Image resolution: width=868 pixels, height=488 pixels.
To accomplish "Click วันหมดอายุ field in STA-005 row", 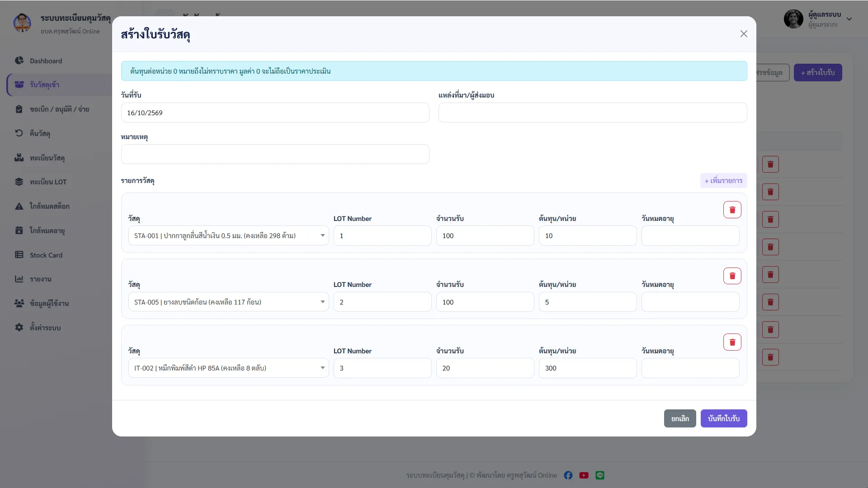I will [x=690, y=302].
